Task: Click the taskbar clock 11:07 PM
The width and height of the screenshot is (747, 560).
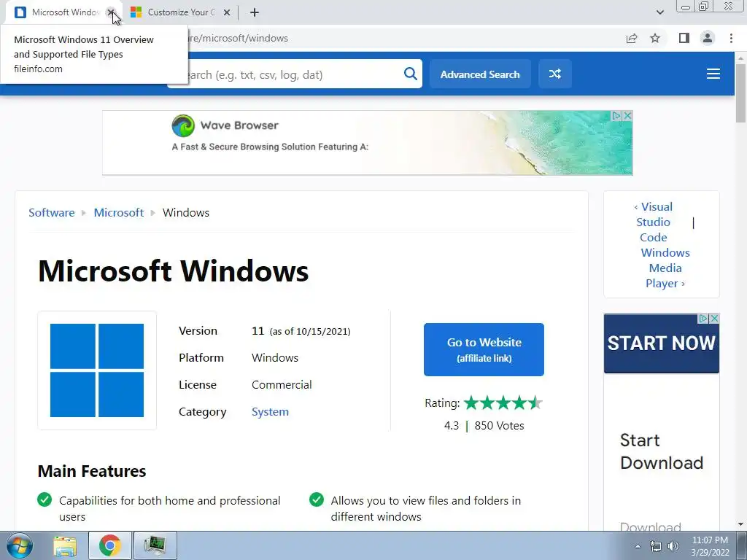Action: 710,540
